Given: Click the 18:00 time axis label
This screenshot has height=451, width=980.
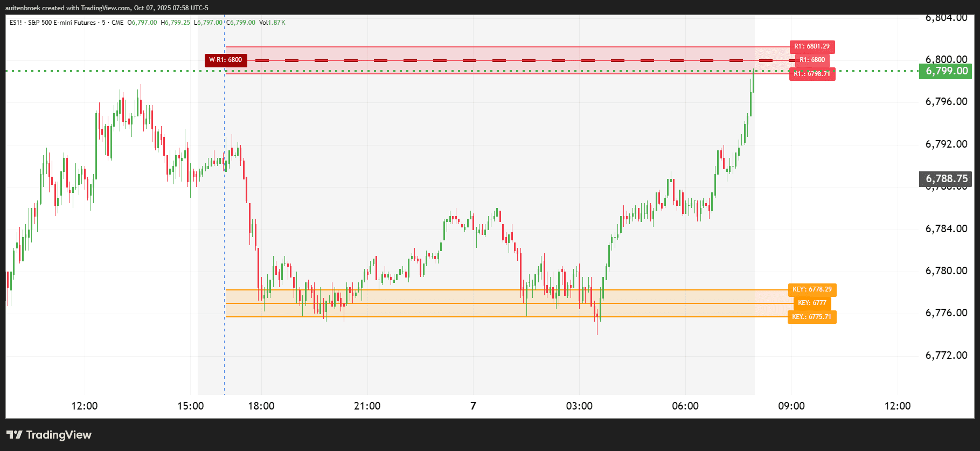Looking at the screenshot, I should pos(261,406).
